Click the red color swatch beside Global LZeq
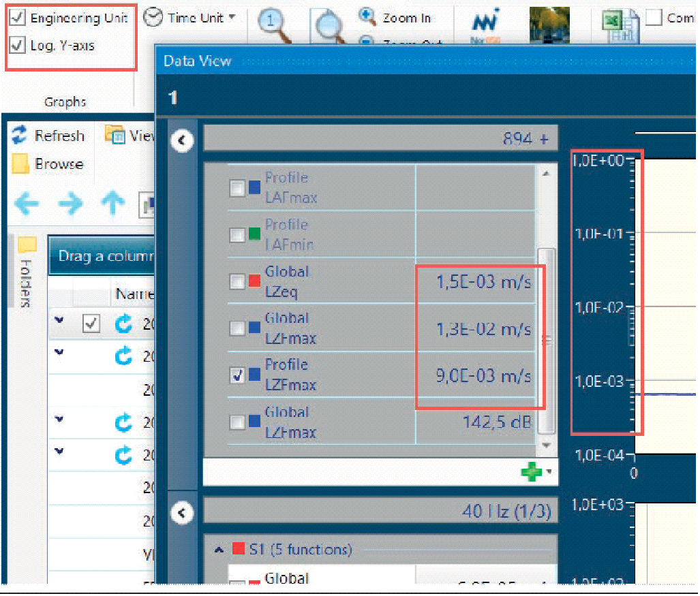Screen dimensions: 700x596 (x=255, y=281)
